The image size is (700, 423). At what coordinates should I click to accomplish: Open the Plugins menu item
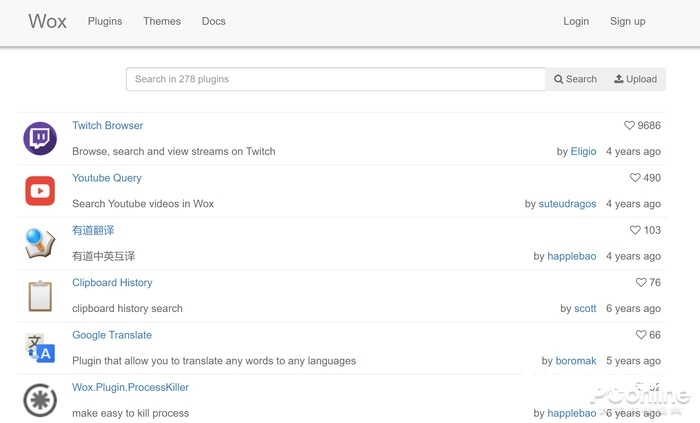coord(105,21)
